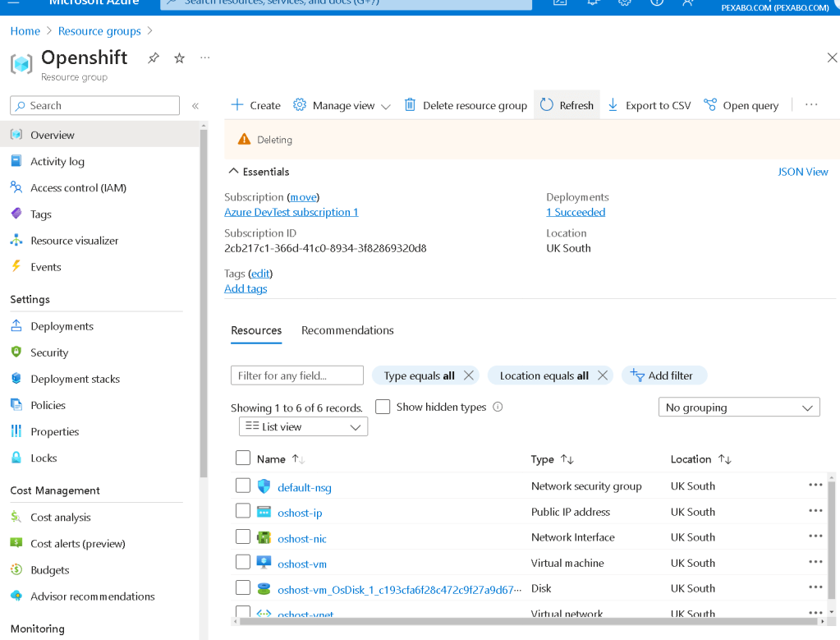
Task: Select the oshost-vm_OsDisk row checkbox
Action: coord(243,587)
